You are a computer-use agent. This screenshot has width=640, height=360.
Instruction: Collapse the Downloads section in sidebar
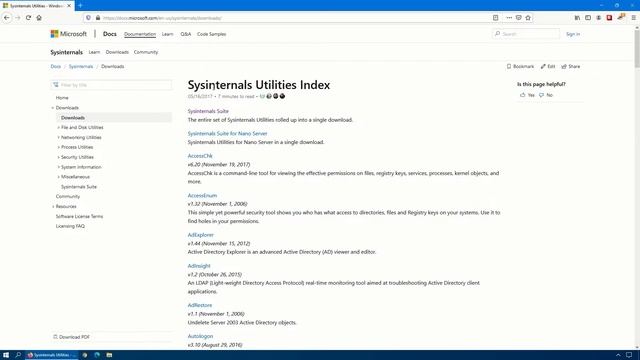(x=53, y=108)
